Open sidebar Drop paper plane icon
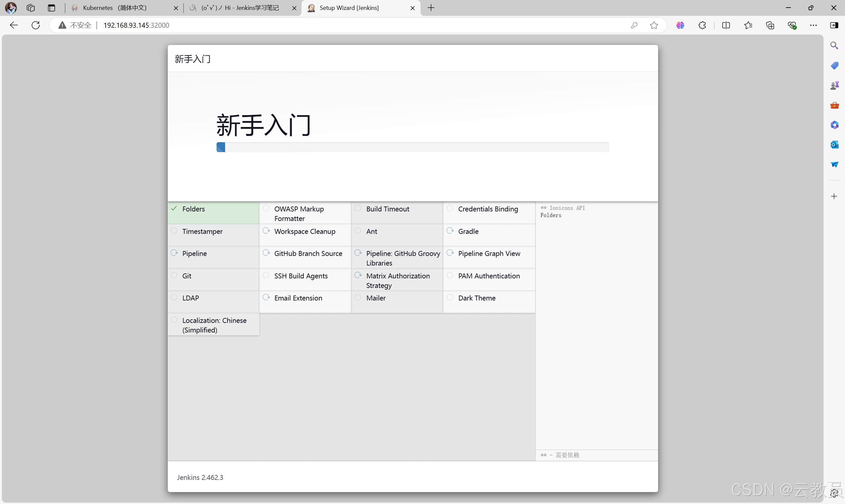The height and width of the screenshot is (504, 845). 834,164
